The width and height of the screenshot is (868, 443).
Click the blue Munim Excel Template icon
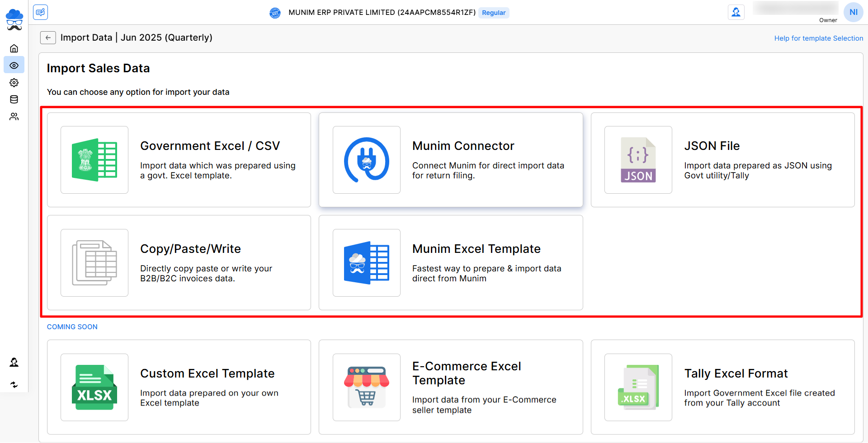(x=367, y=263)
